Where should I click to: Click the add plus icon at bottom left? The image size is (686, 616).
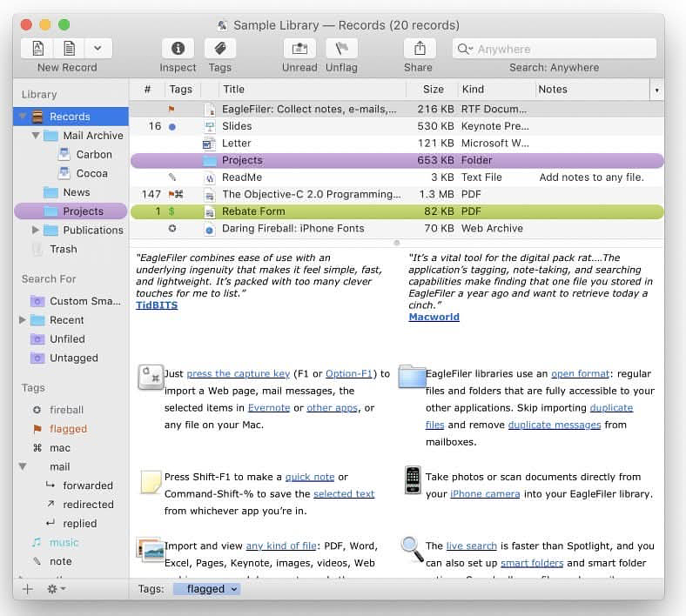[27, 589]
